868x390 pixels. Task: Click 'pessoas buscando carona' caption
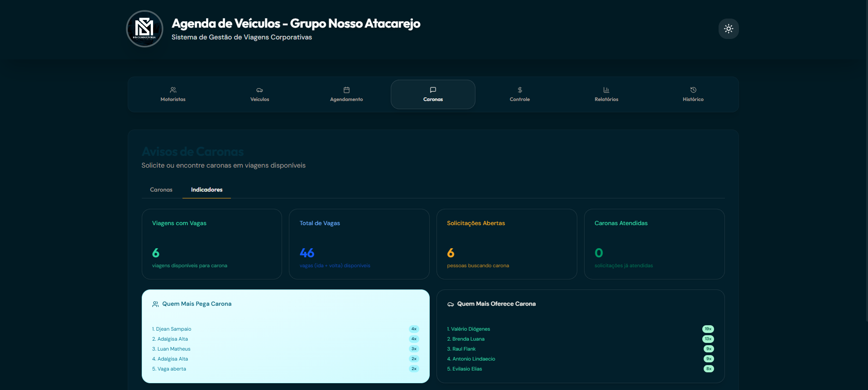pyautogui.click(x=478, y=265)
